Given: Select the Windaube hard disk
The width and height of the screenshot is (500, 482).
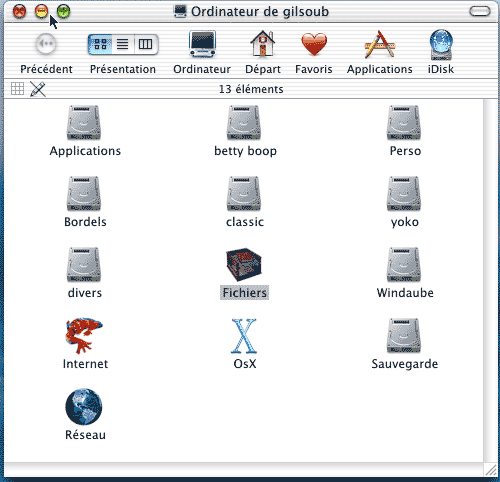Looking at the screenshot, I should click(x=404, y=265).
